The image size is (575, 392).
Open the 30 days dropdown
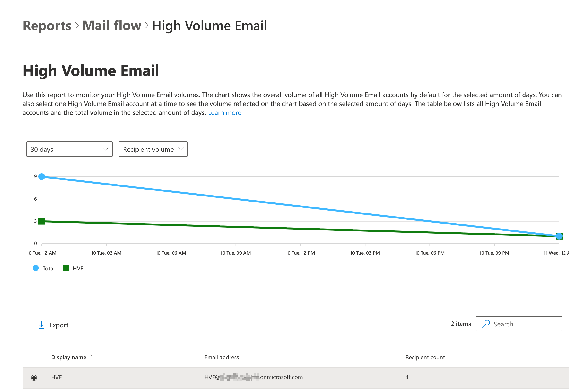tap(69, 149)
